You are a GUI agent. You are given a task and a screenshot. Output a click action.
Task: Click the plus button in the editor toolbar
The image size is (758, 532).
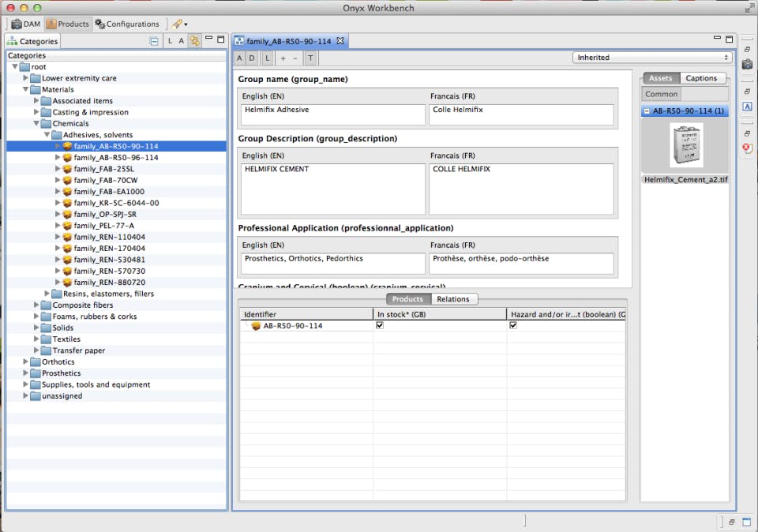tap(283, 58)
